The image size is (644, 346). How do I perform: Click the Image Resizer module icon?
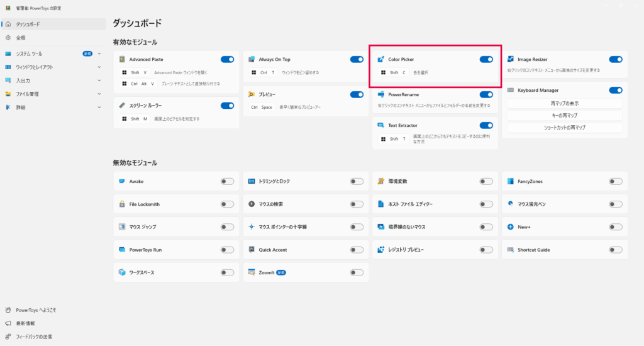[511, 59]
